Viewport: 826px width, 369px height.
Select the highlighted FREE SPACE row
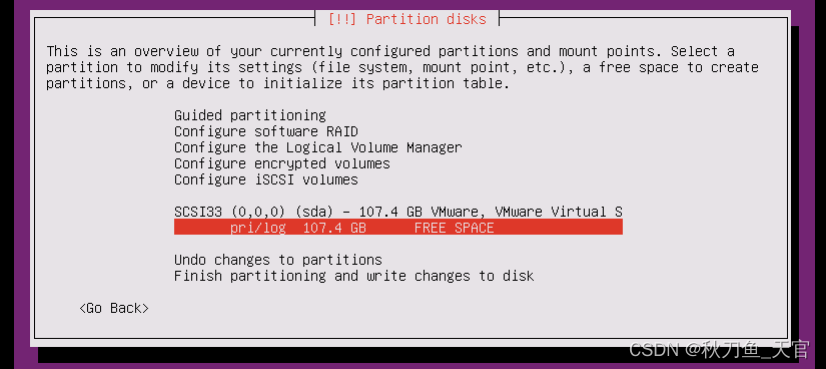(x=398, y=228)
